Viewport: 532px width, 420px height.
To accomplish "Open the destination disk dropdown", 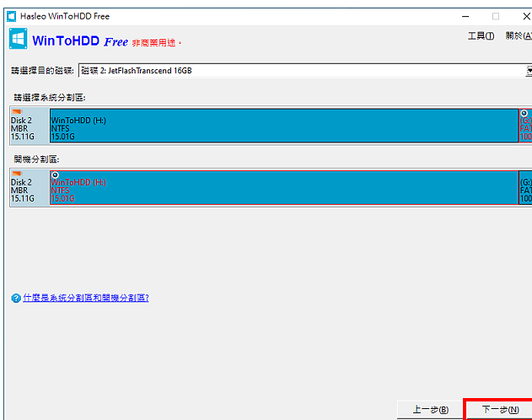I will 304,71.
